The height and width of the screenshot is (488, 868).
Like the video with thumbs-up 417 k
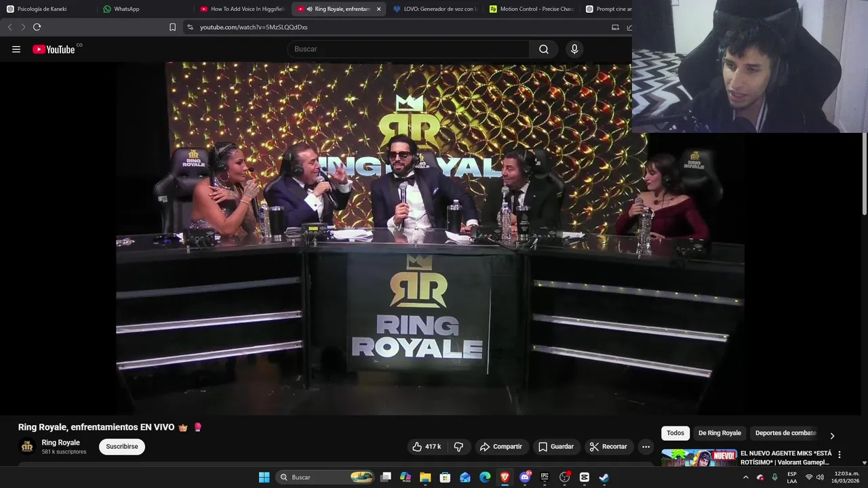[x=427, y=447]
